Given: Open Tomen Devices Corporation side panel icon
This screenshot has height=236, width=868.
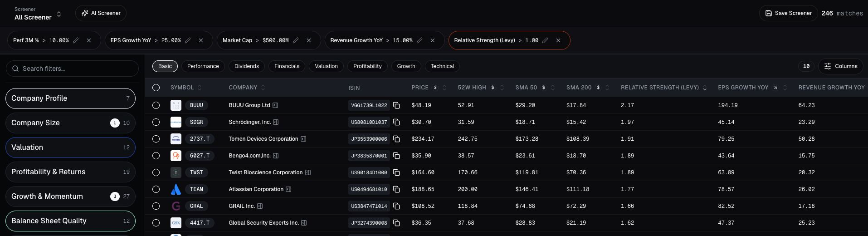Looking at the screenshot, I should (303, 139).
